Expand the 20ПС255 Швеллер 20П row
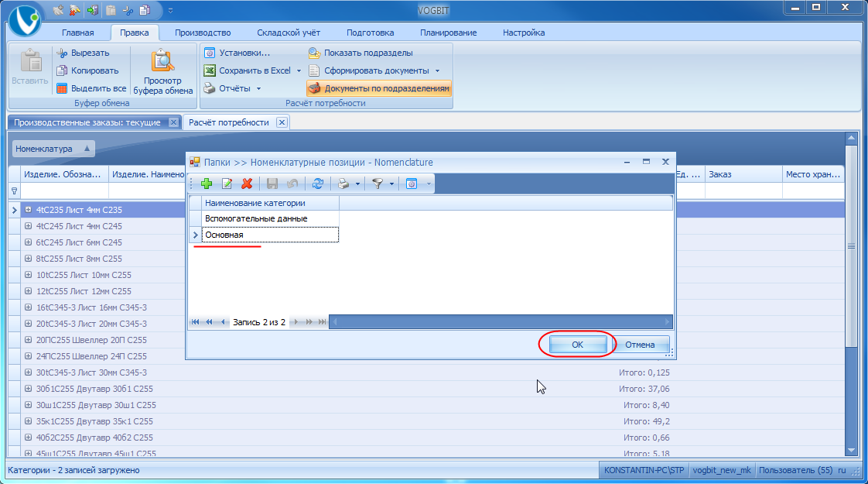 point(28,340)
